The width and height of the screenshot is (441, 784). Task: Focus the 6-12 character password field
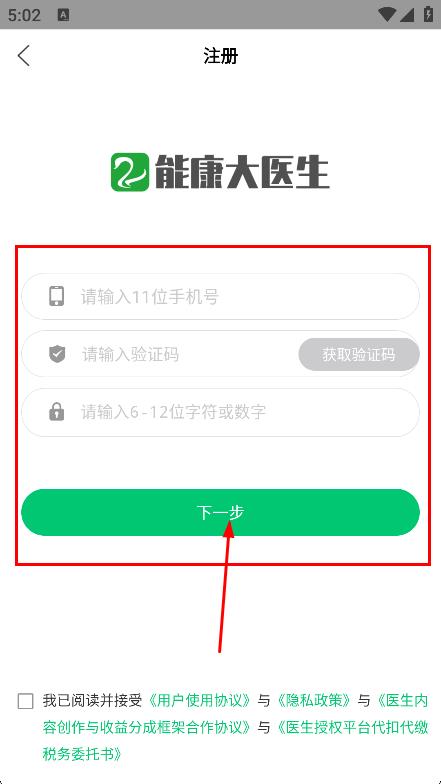[x=220, y=412]
